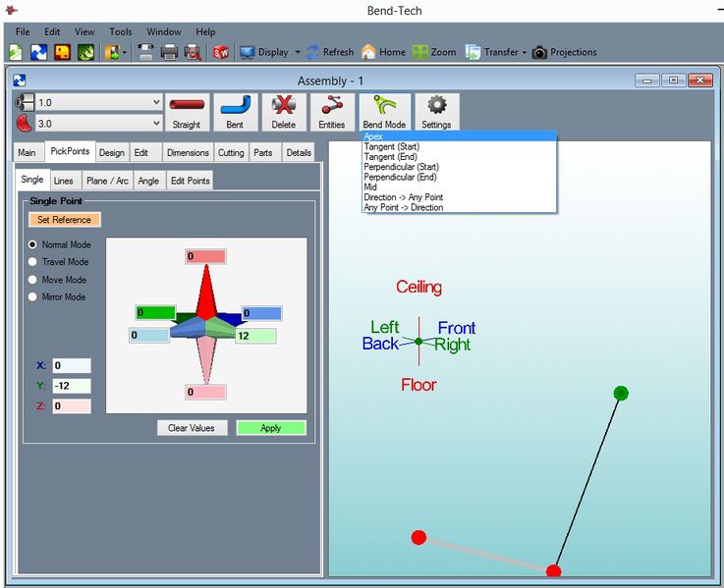Click the tube material icon beside 1.0
This screenshot has width=724, height=588.
click(25, 102)
